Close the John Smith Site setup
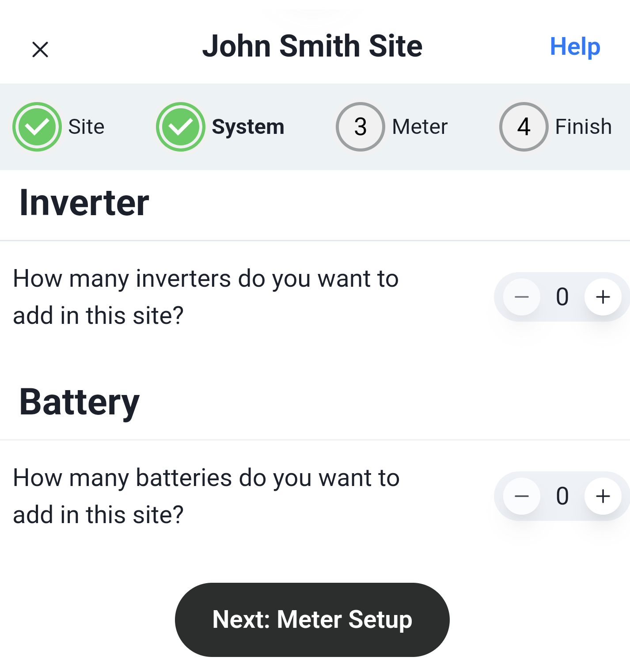The width and height of the screenshot is (630, 672). [x=40, y=49]
